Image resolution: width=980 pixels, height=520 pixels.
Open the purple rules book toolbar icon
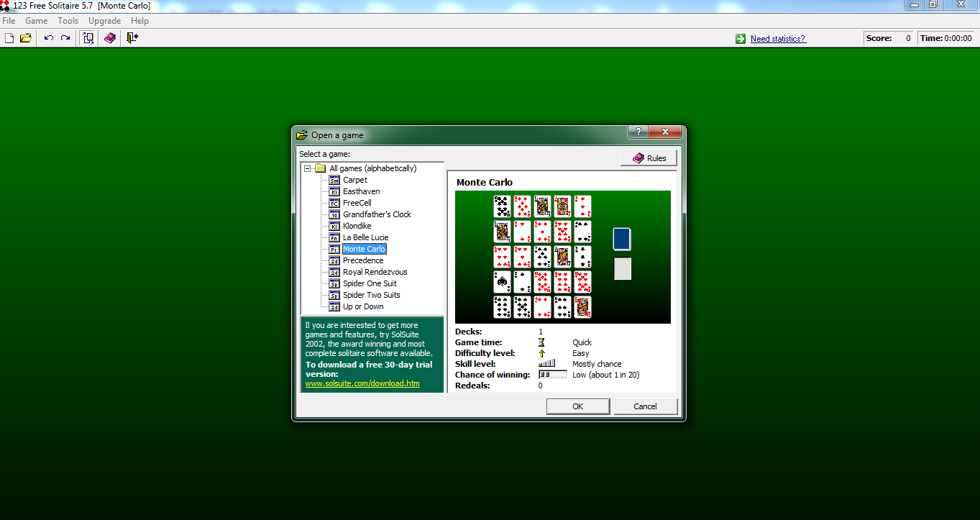tap(110, 38)
